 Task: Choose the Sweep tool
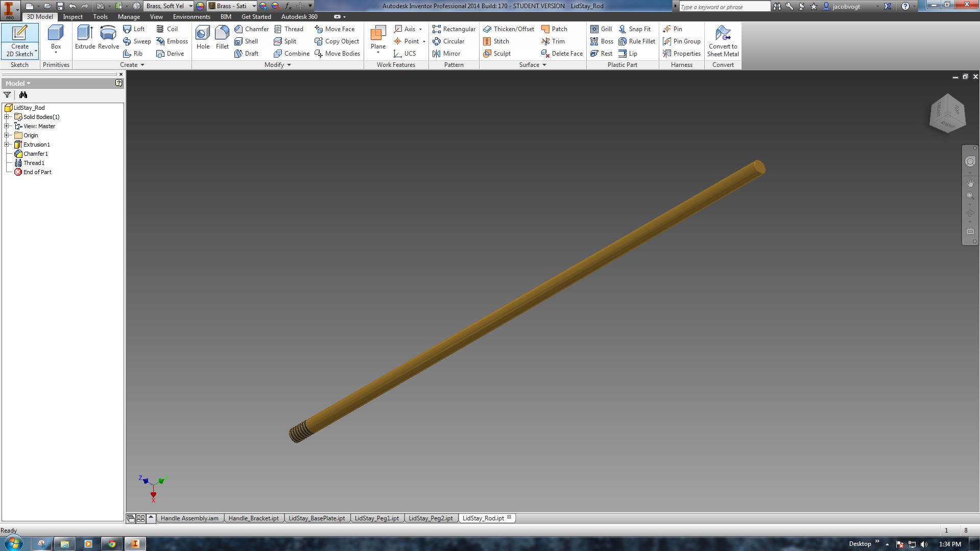[137, 41]
